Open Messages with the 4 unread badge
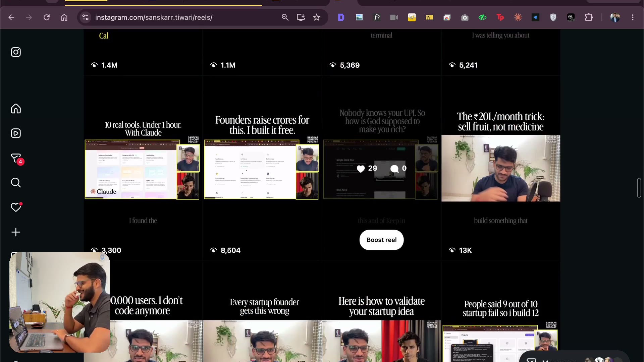Viewport: 644px width, 362px height. (16, 159)
